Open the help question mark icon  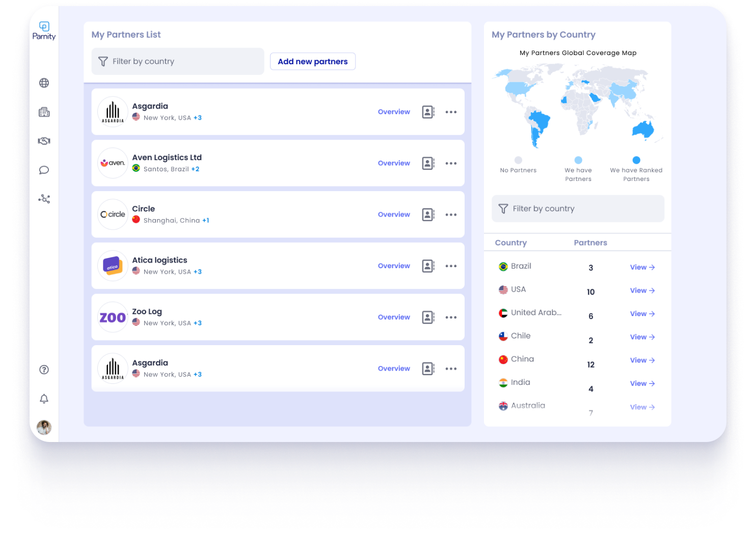pyautogui.click(x=44, y=370)
